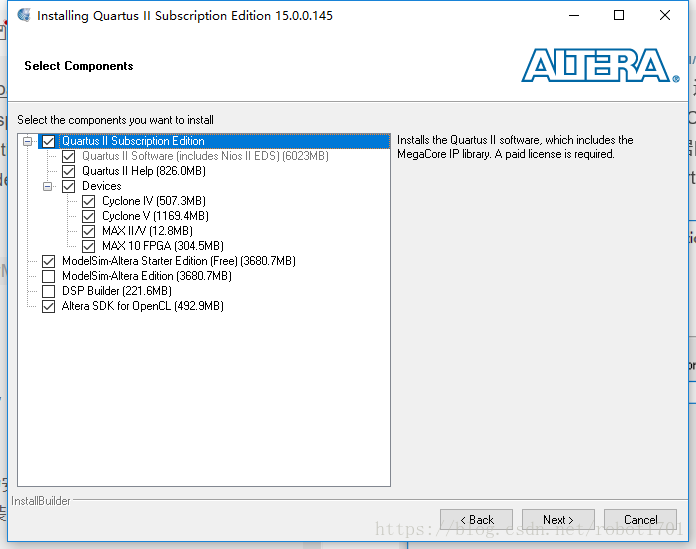Select the DSP Builder (221.6MB) label
696x549 pixels.
[117, 291]
